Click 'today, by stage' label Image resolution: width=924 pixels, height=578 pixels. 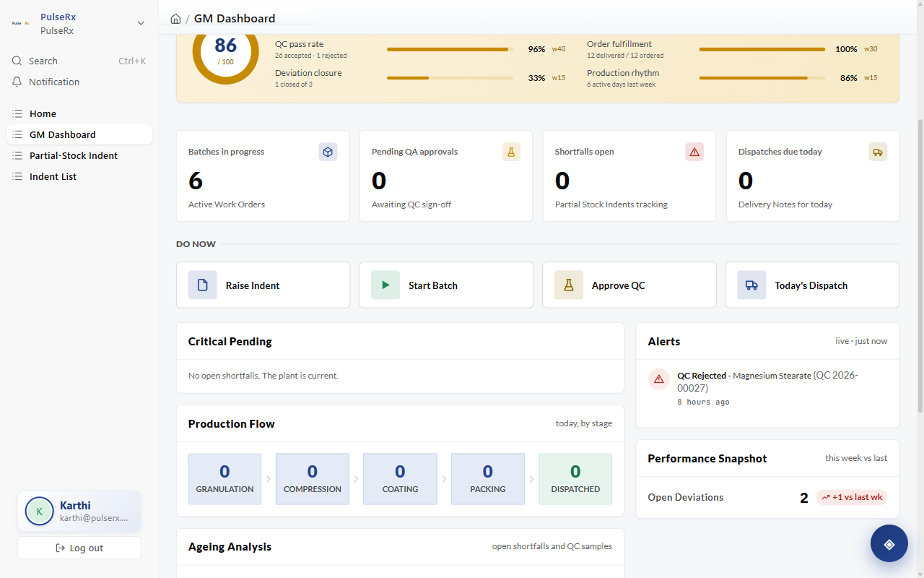click(584, 423)
